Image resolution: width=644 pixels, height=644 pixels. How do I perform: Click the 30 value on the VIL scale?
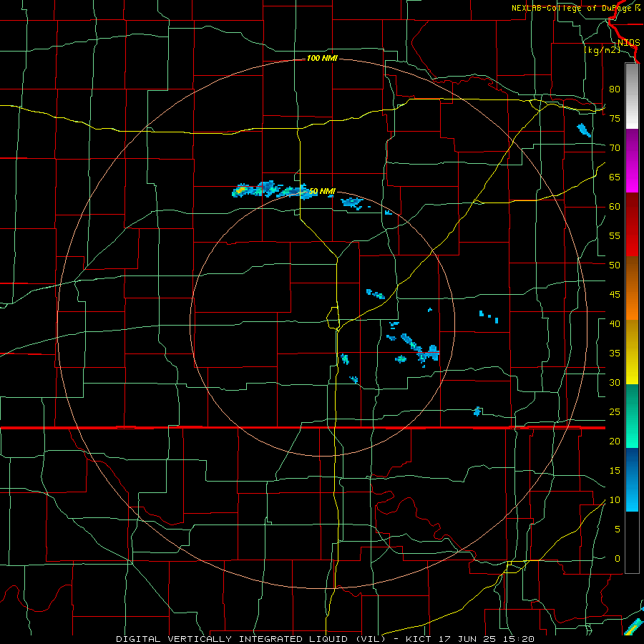pyautogui.click(x=615, y=382)
